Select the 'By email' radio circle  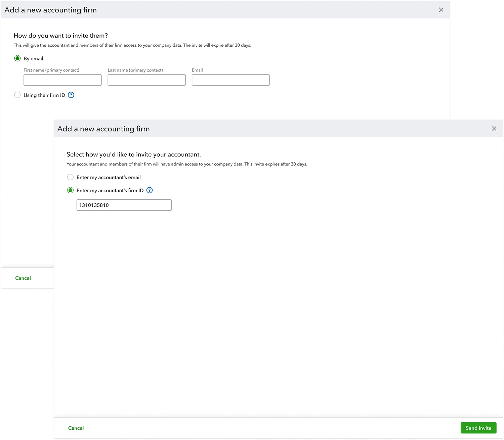17,58
